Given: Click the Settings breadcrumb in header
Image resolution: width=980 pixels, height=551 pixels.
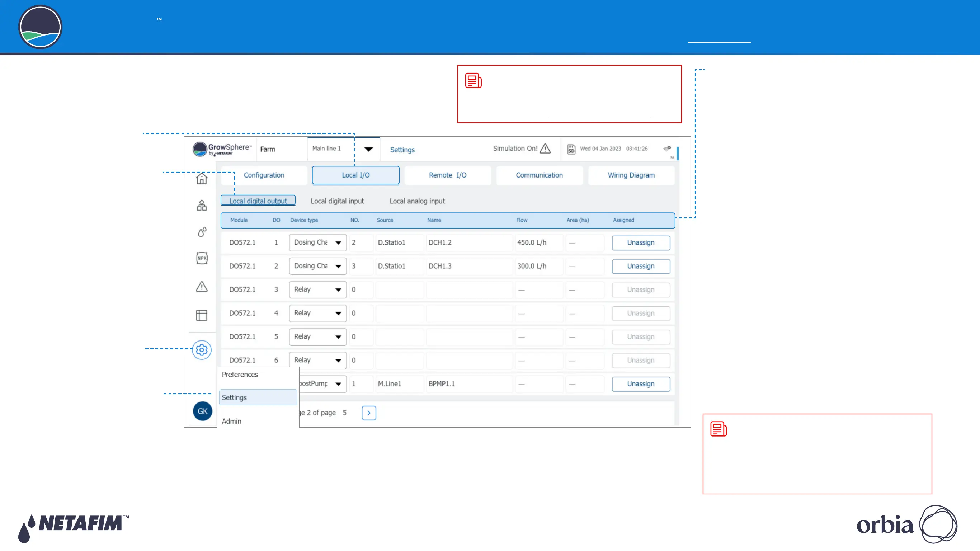Looking at the screenshot, I should click(402, 150).
